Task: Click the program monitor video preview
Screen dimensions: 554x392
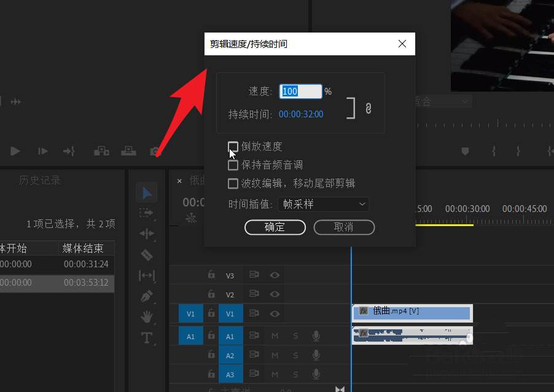Action: 502,45
